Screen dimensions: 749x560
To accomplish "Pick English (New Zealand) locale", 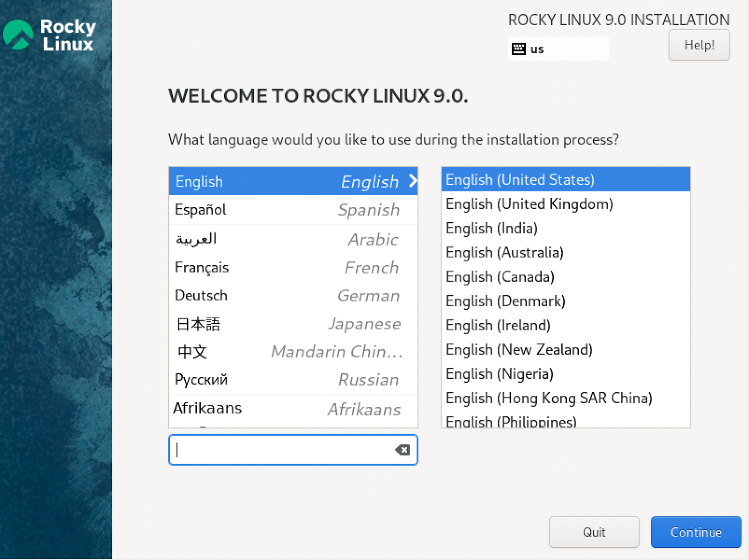I will pyautogui.click(x=565, y=350).
